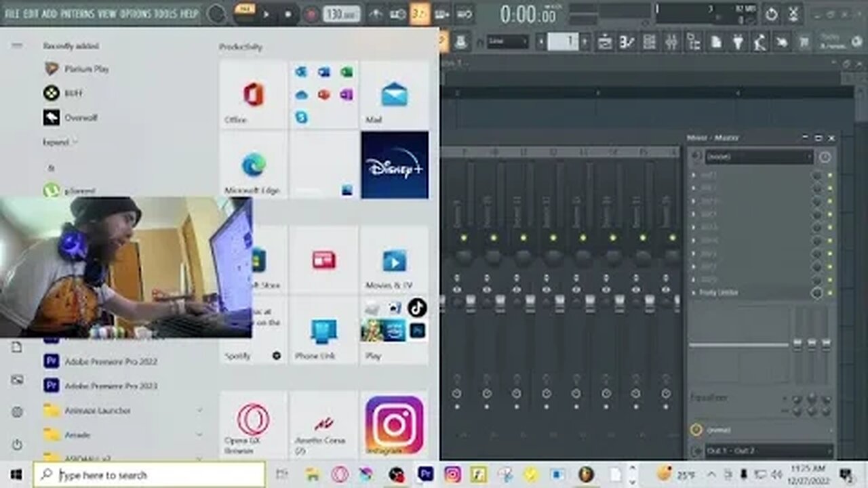Open the OPTIONS menu
Image resolution: width=868 pixels, height=488 pixels.
point(136,14)
